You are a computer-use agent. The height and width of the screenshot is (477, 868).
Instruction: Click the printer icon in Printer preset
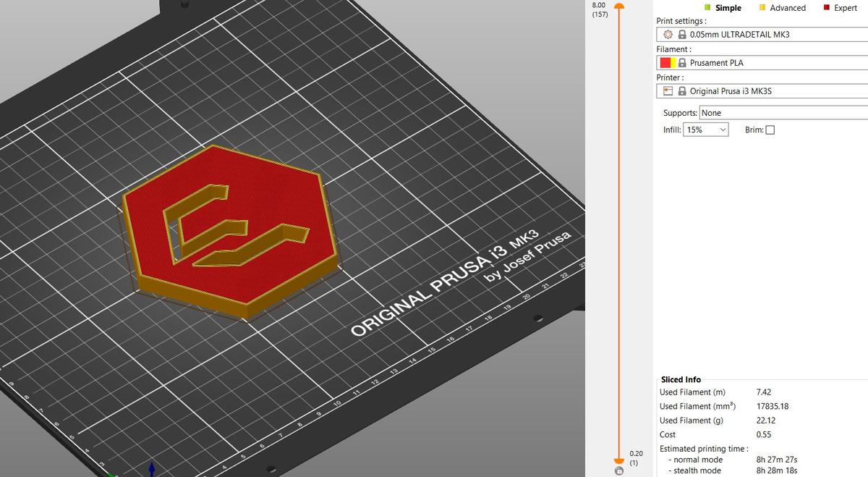668,91
